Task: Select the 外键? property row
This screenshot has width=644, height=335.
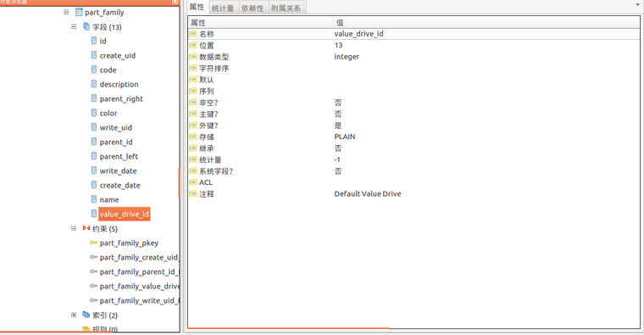Action: 414,126
